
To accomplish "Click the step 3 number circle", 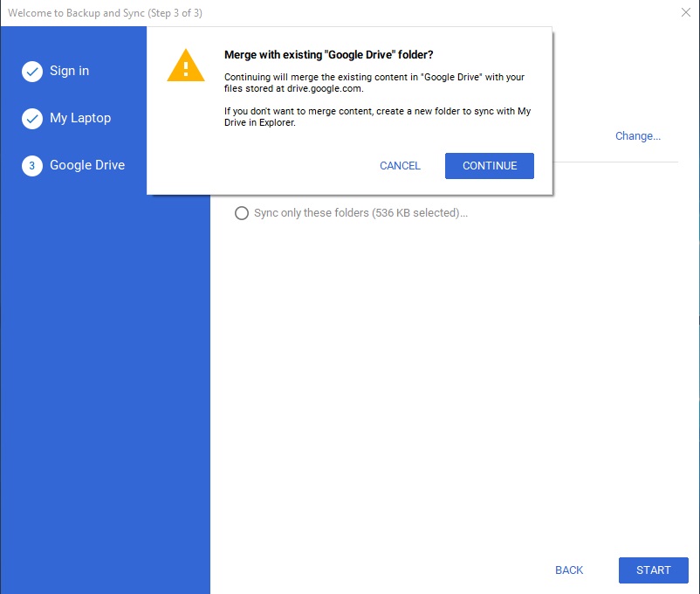I will click(32, 166).
